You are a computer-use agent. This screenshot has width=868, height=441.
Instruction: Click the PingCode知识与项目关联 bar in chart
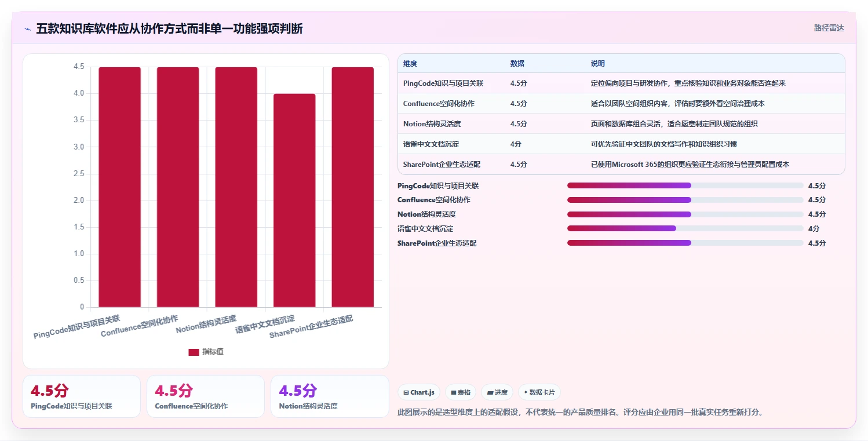coord(119,187)
